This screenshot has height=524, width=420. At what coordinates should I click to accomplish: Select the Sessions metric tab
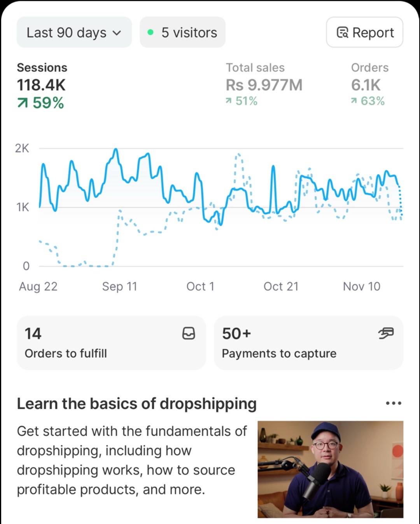tap(42, 85)
